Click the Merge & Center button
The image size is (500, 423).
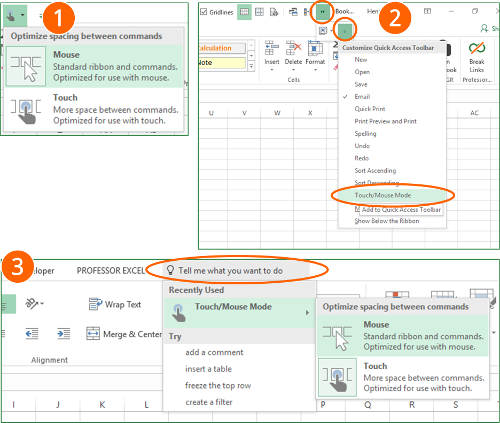tap(124, 334)
